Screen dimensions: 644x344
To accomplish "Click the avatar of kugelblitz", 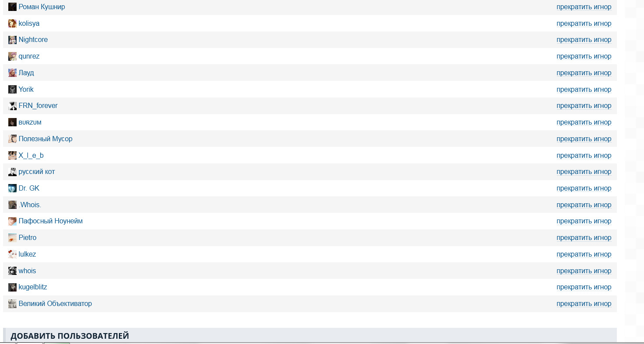I will [12, 287].
